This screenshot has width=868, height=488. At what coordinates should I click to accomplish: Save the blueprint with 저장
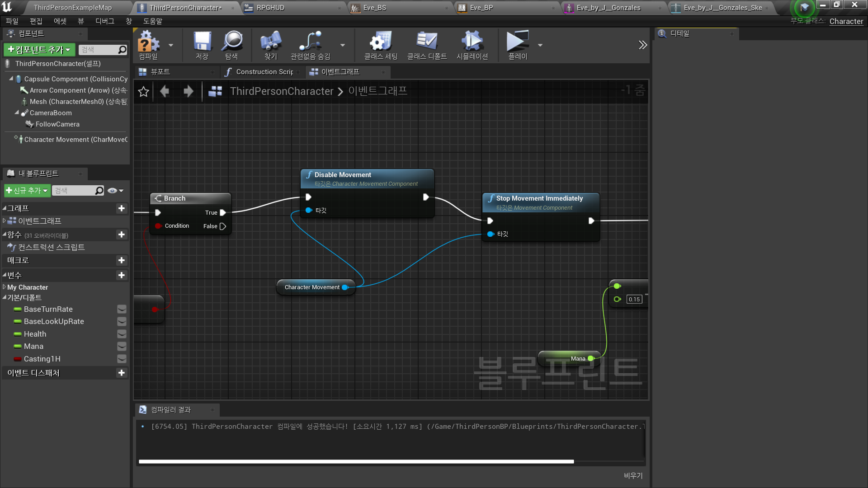pos(202,44)
